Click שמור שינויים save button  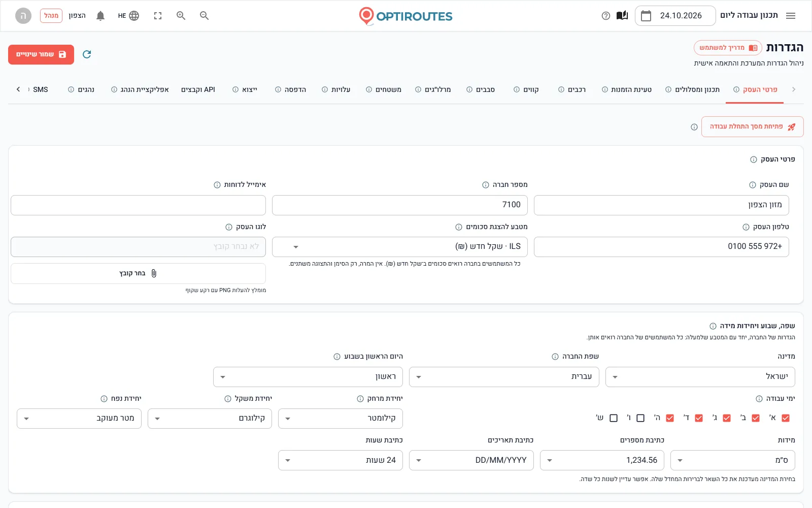(41, 54)
